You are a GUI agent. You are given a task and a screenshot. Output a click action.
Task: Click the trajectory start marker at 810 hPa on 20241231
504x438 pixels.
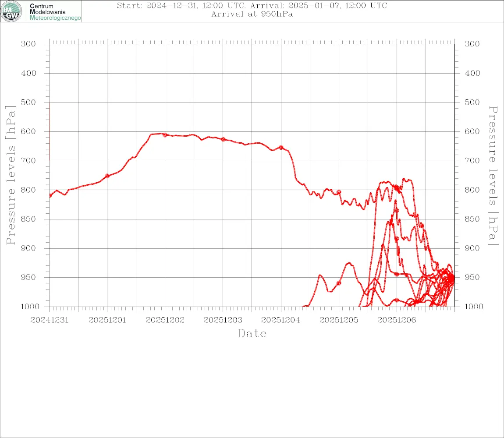coord(50,196)
